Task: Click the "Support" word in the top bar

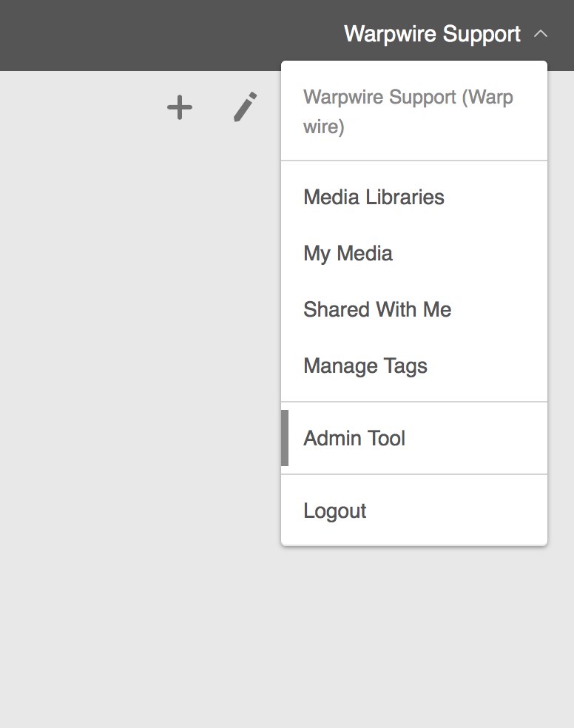Action: point(482,35)
